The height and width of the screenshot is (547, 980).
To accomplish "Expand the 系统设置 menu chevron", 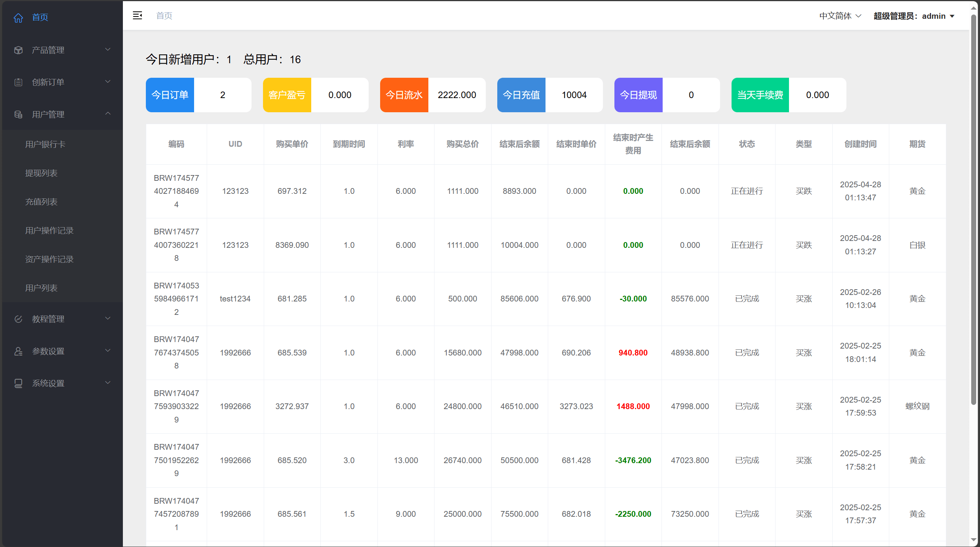I will [108, 383].
